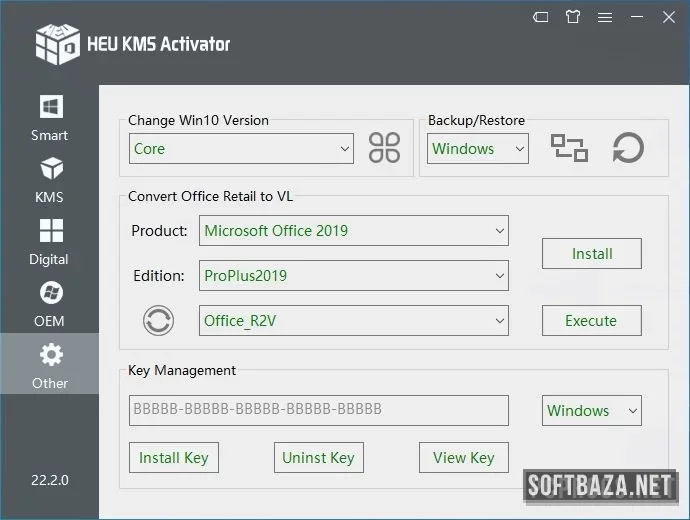Click the tag icon in title bar

click(540, 17)
